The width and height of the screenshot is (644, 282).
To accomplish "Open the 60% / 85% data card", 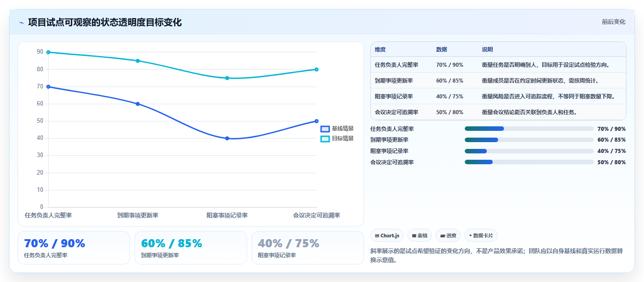I will coord(191,248).
